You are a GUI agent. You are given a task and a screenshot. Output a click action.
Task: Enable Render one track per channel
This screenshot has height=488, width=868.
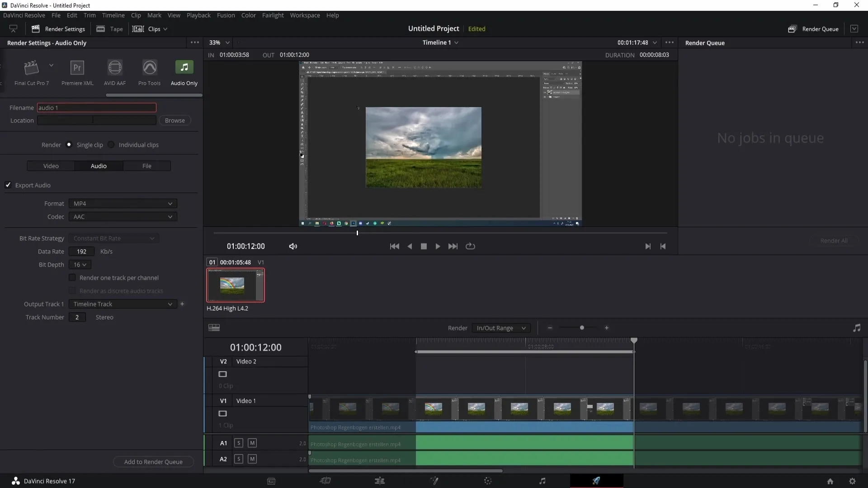coord(72,277)
